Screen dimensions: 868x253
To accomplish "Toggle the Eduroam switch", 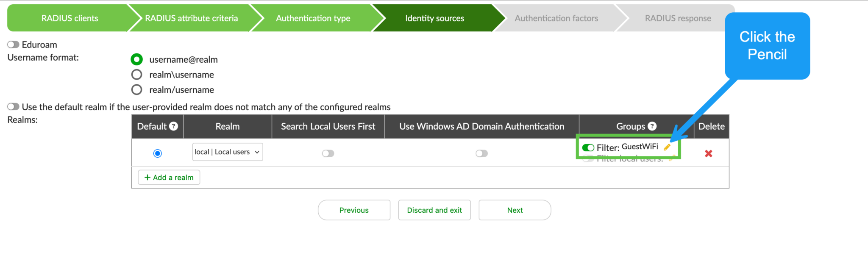I will pos(13,44).
